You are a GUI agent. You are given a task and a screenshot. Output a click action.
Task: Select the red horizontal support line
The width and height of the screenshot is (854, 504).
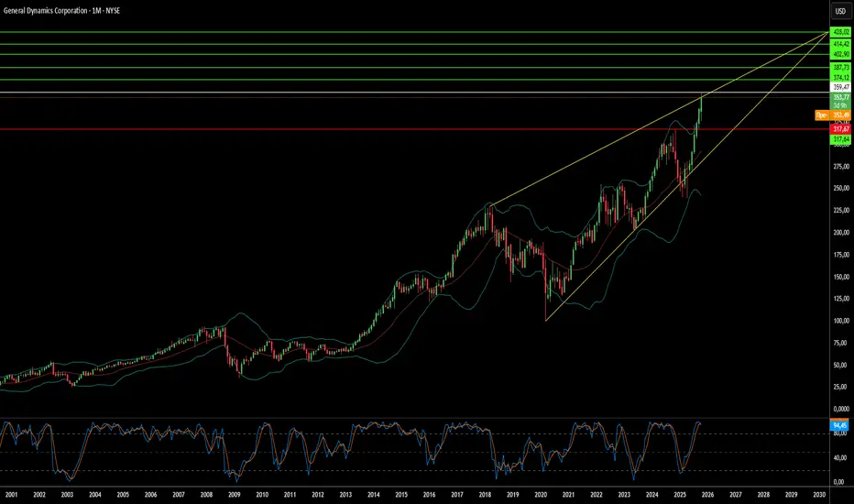tap(414, 129)
